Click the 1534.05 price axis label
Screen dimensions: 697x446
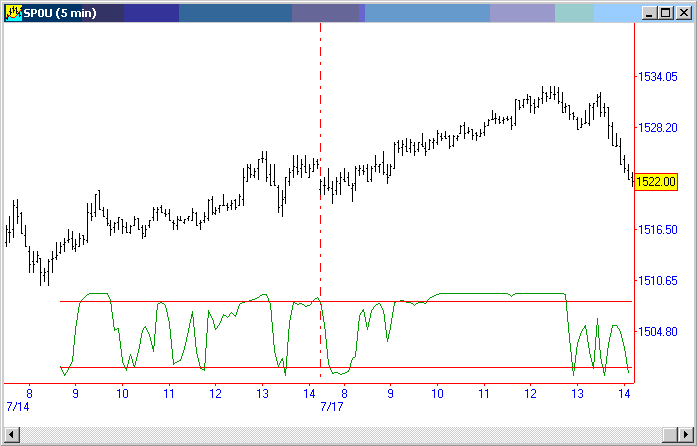tap(659, 77)
